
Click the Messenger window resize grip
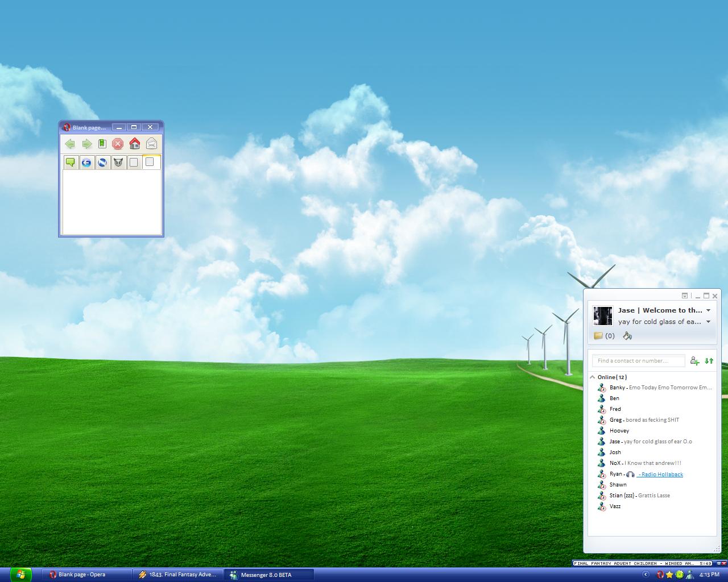click(x=716, y=548)
